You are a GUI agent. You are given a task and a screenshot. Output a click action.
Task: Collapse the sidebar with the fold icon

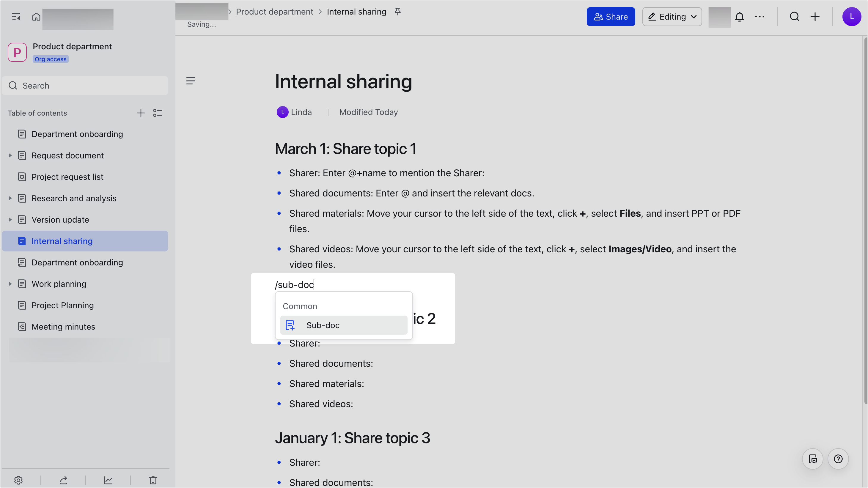tap(16, 17)
